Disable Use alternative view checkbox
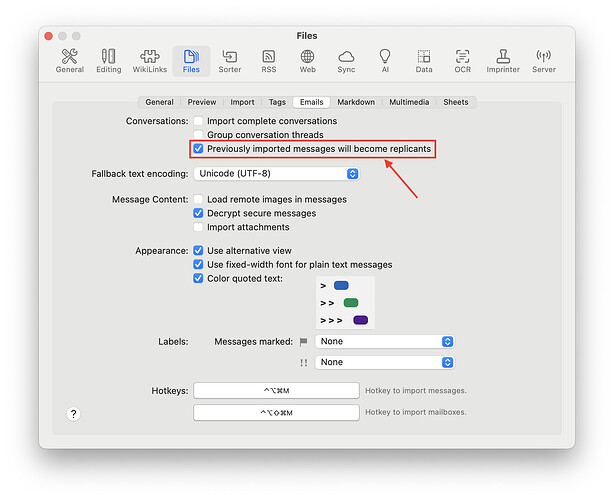The height and width of the screenshot is (500, 614). point(198,251)
